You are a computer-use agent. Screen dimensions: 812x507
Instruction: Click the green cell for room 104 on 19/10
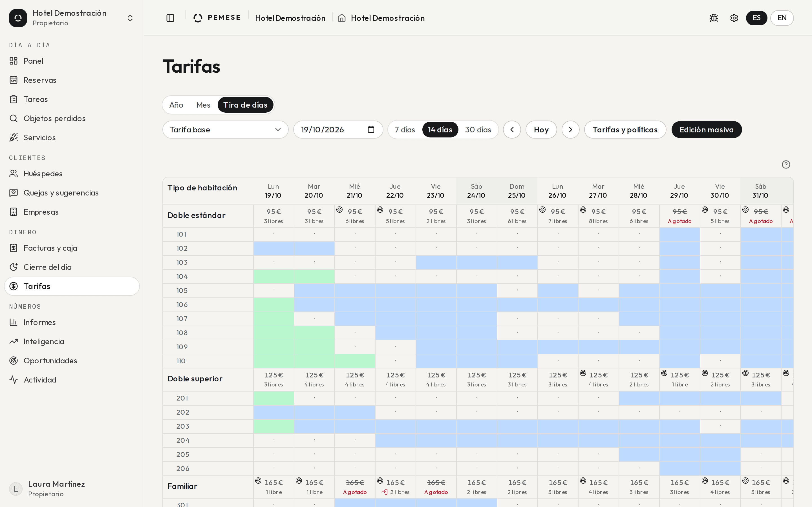(273, 277)
